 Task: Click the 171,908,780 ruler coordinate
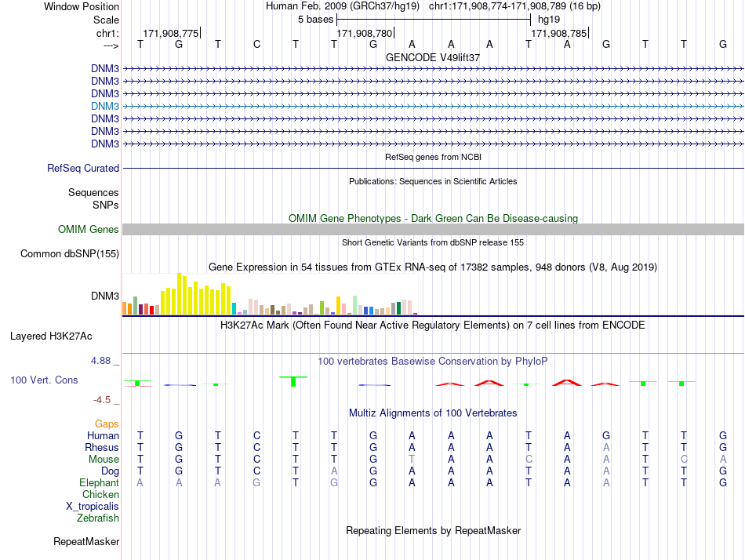point(365,33)
